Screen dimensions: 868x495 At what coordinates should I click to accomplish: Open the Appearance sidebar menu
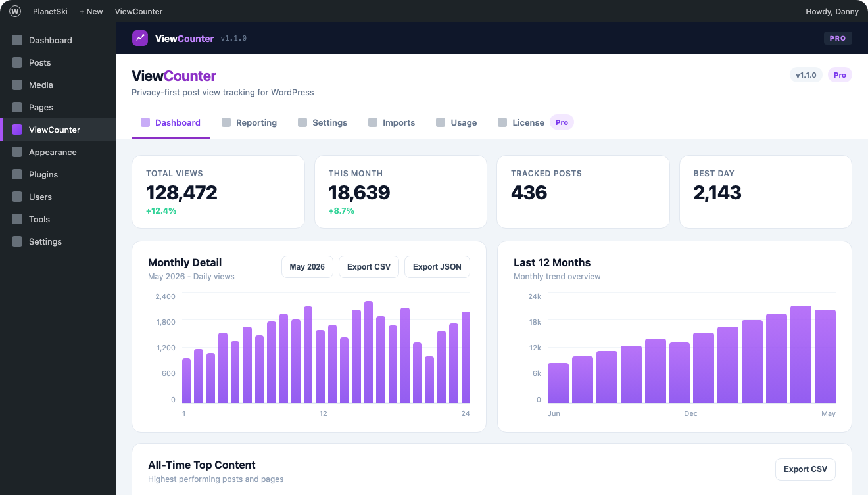58,152
